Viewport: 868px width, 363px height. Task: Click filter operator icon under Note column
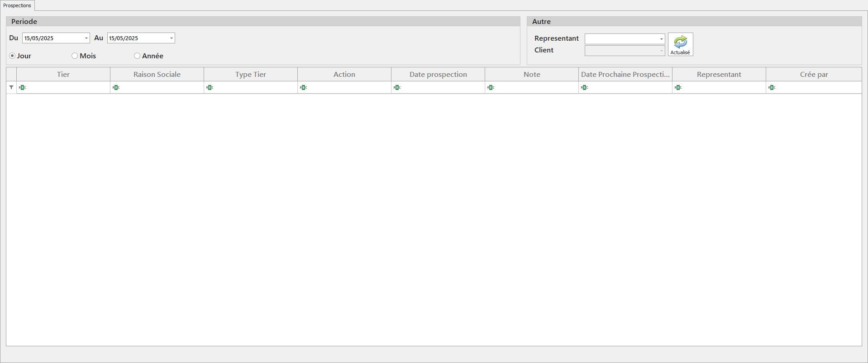491,87
